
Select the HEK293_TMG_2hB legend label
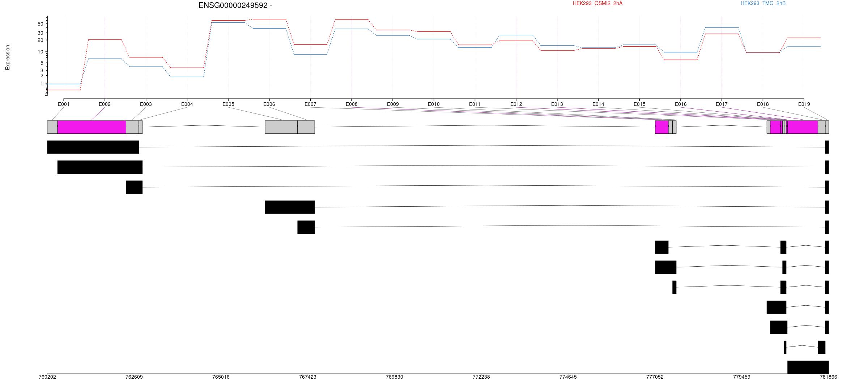tap(763, 3)
